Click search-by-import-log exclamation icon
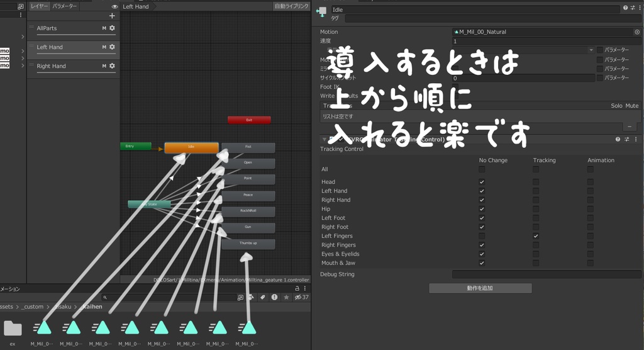644x350 pixels. tap(274, 297)
